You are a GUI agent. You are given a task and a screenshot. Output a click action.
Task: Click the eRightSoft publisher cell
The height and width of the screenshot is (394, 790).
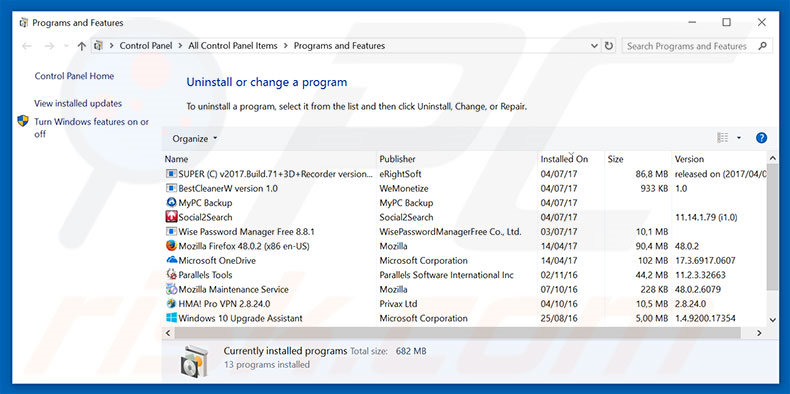pos(400,174)
